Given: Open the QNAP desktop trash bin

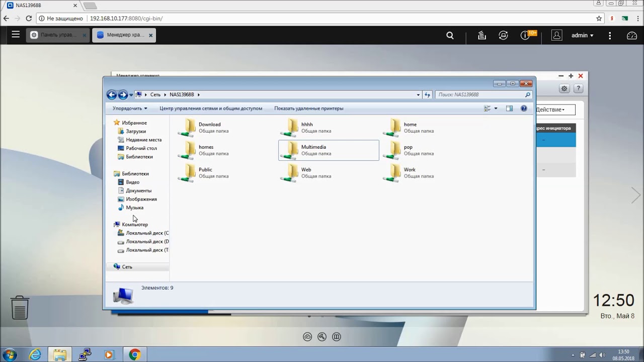Looking at the screenshot, I should click(20, 307).
